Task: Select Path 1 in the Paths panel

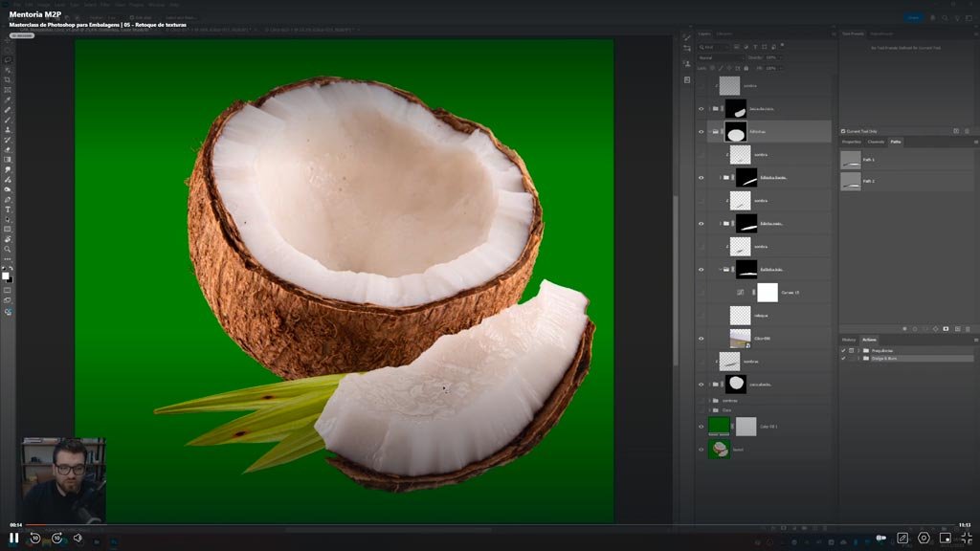Action: [869, 160]
